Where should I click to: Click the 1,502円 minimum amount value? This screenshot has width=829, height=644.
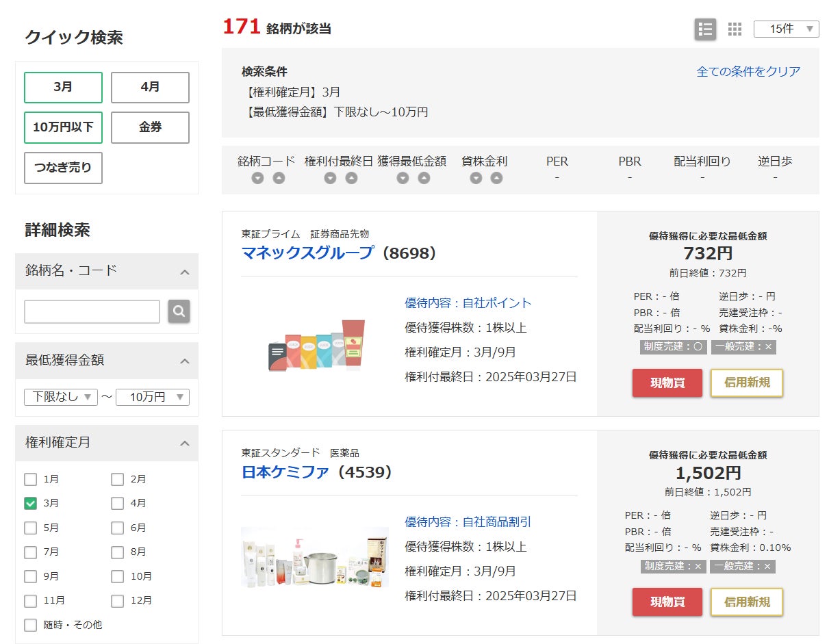tap(708, 473)
